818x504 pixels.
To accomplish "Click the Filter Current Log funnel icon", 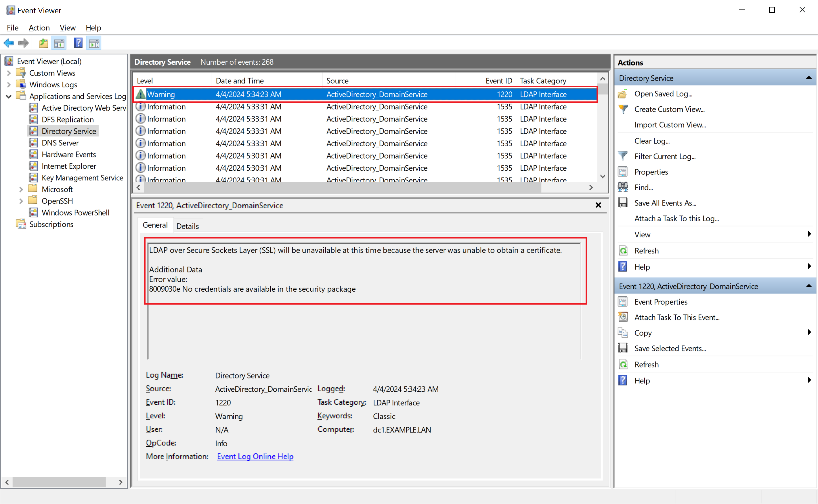I will click(x=622, y=156).
